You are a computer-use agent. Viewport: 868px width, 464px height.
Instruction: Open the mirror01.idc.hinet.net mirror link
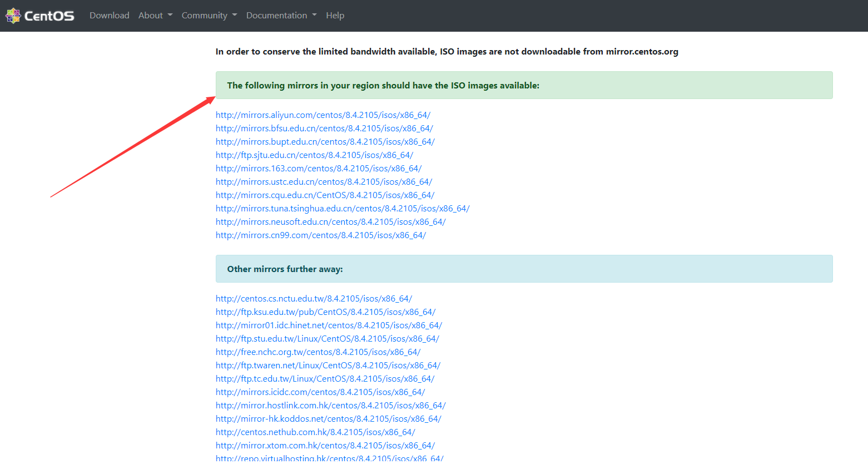coord(329,325)
